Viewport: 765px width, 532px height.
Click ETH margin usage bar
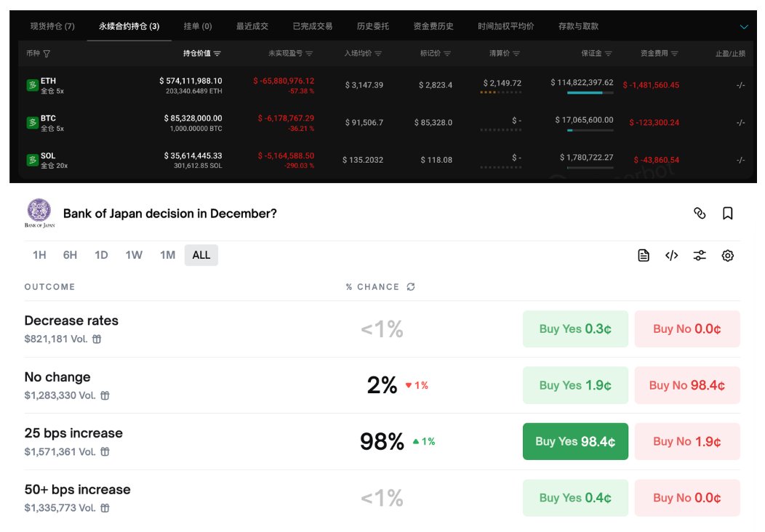[x=590, y=92]
